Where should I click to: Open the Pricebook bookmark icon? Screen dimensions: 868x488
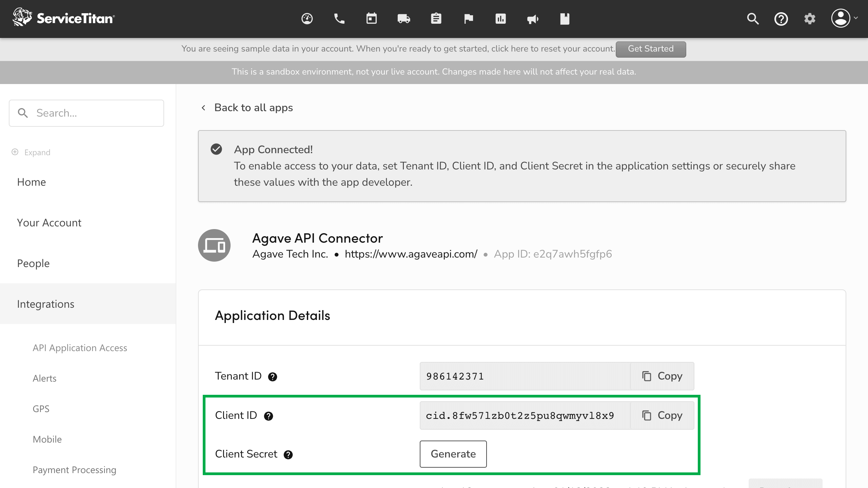(x=565, y=19)
